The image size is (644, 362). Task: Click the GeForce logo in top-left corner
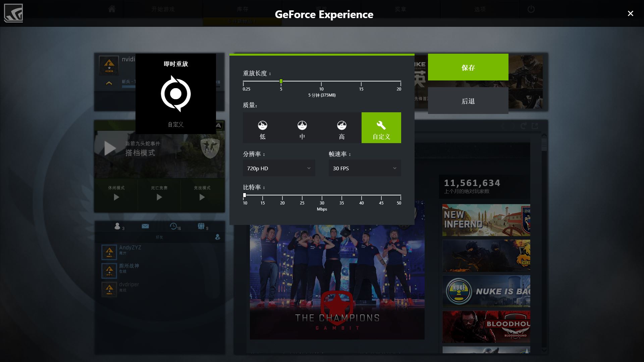click(x=13, y=13)
